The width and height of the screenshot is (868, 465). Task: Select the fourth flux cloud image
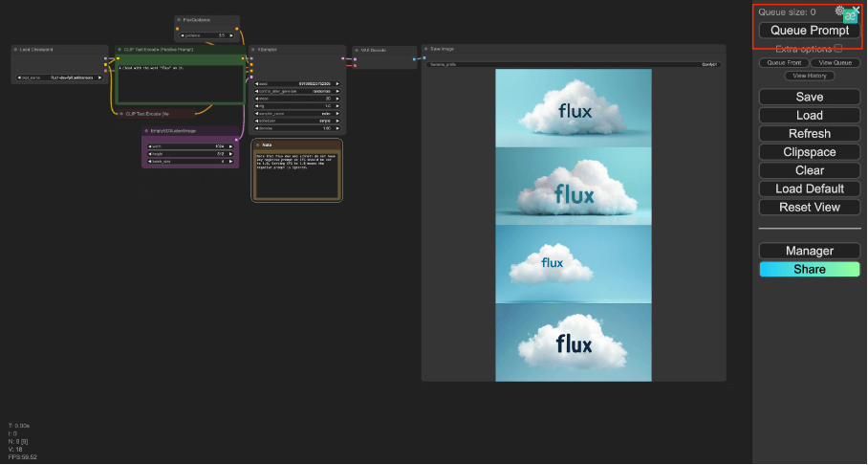(x=573, y=343)
